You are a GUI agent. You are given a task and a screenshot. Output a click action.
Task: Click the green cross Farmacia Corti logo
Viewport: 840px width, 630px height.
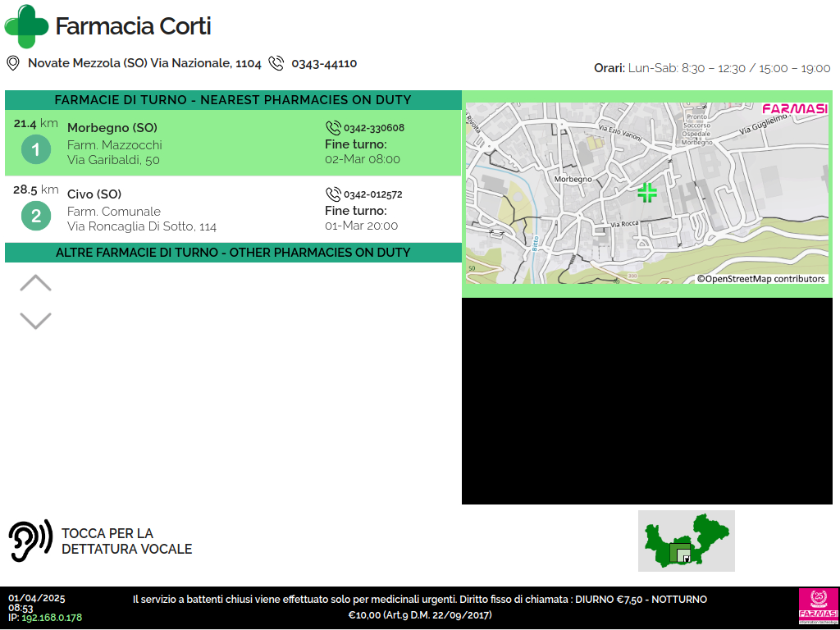click(x=26, y=26)
